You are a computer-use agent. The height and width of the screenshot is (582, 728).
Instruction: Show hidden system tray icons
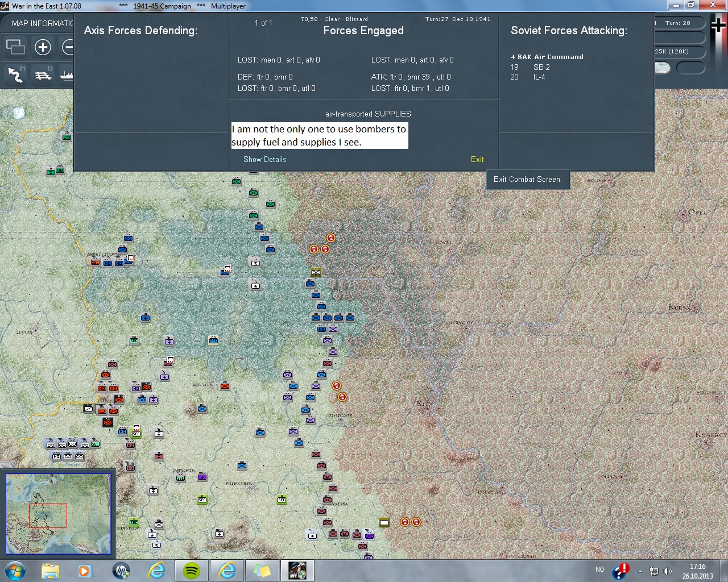coord(640,571)
